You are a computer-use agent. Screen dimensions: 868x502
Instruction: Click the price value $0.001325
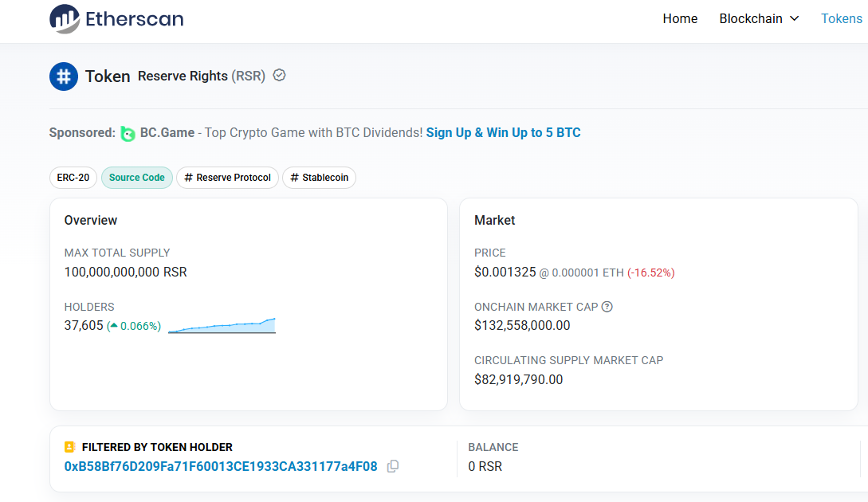505,273
